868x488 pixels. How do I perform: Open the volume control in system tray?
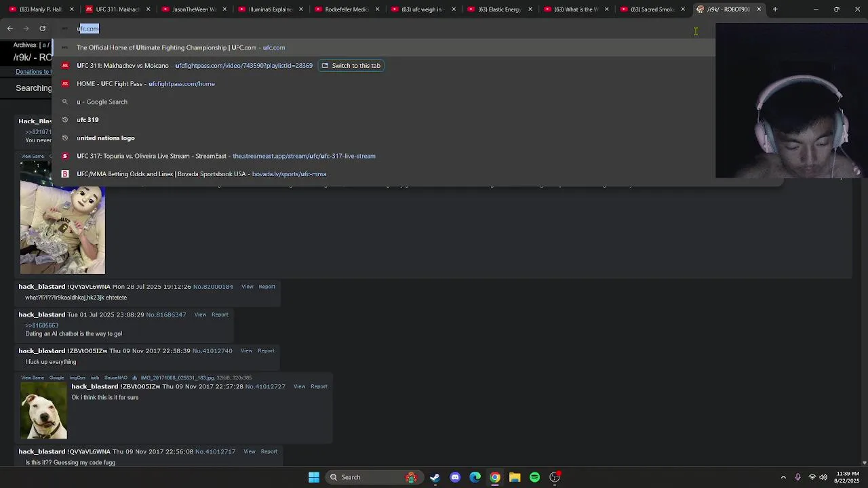click(x=823, y=477)
